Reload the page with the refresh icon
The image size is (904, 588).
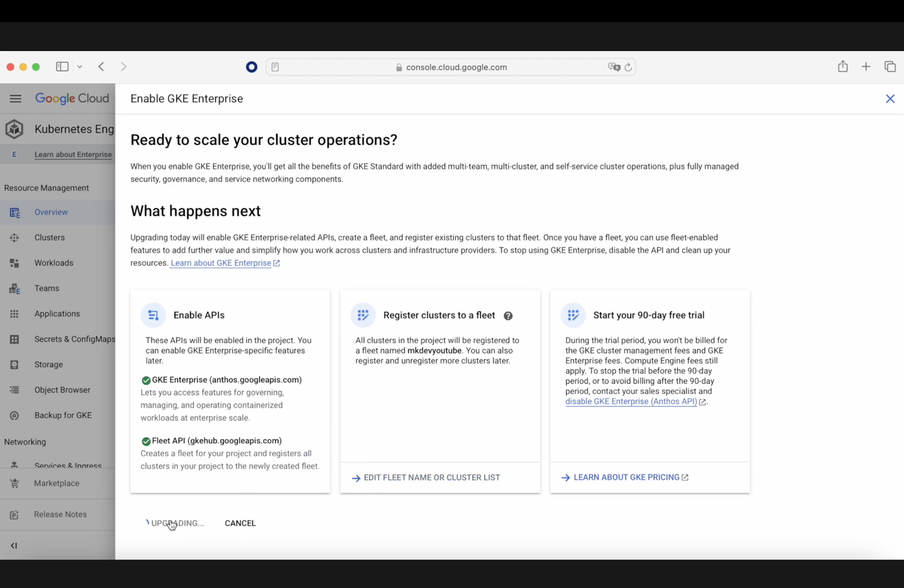tap(628, 67)
